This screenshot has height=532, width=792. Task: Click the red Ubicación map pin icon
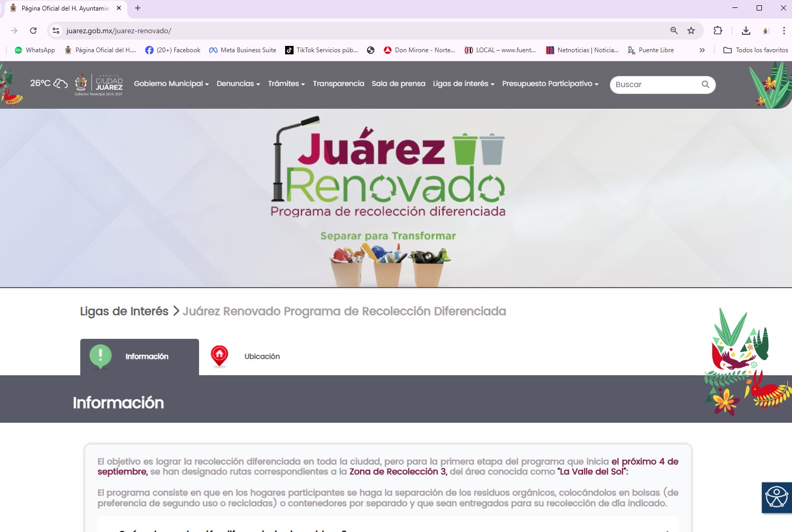pyautogui.click(x=219, y=356)
